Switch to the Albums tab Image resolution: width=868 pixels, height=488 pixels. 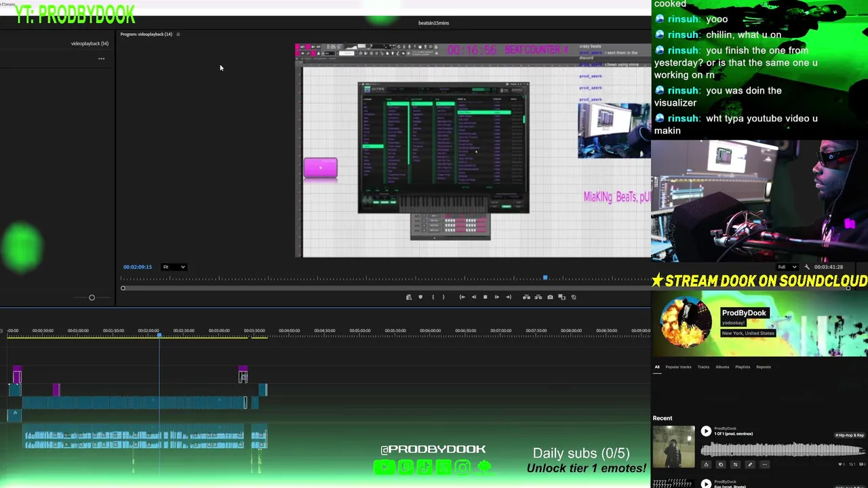pos(722,367)
